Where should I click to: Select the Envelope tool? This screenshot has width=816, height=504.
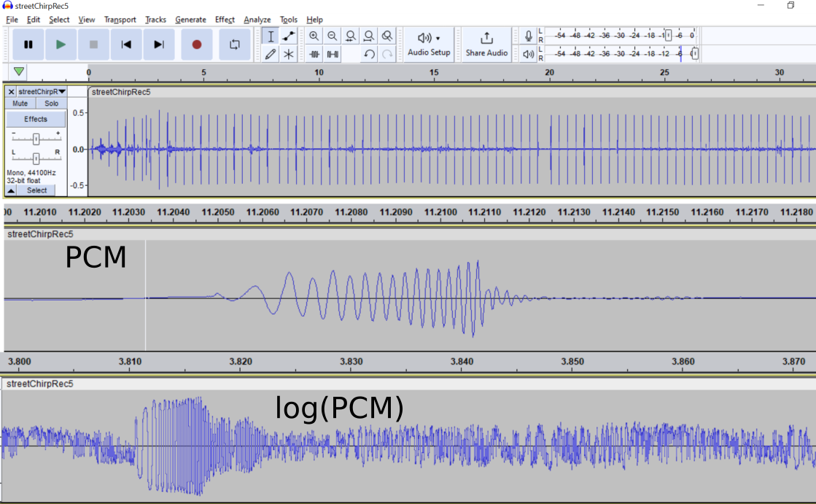coord(288,36)
